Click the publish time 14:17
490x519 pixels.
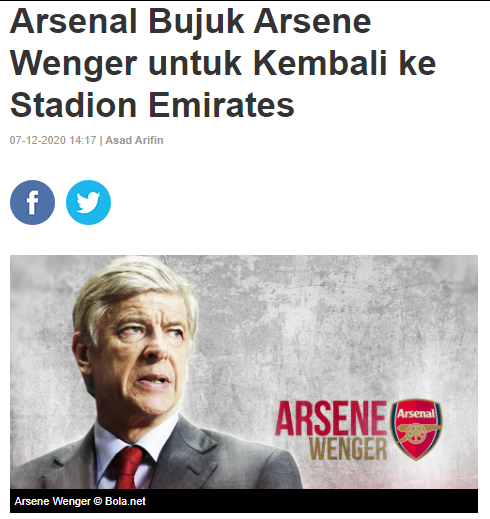pyautogui.click(x=83, y=140)
